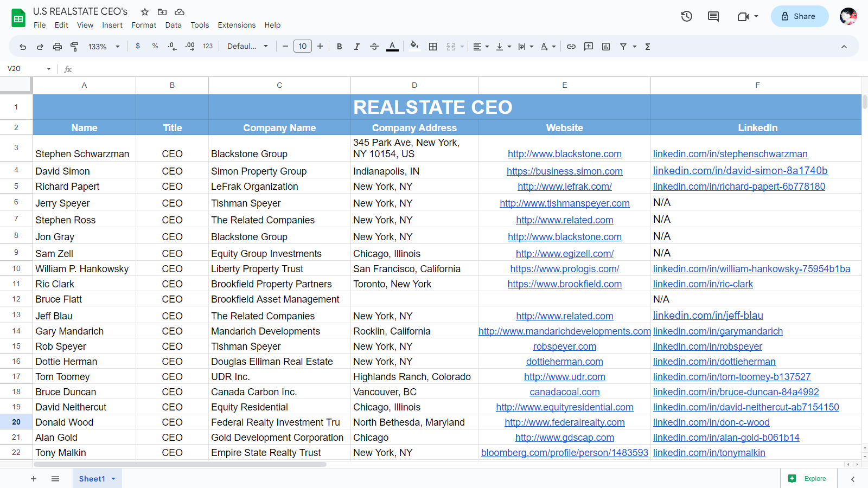The image size is (868, 488).
Task: Click the font size field showing 10
Action: click(x=303, y=46)
